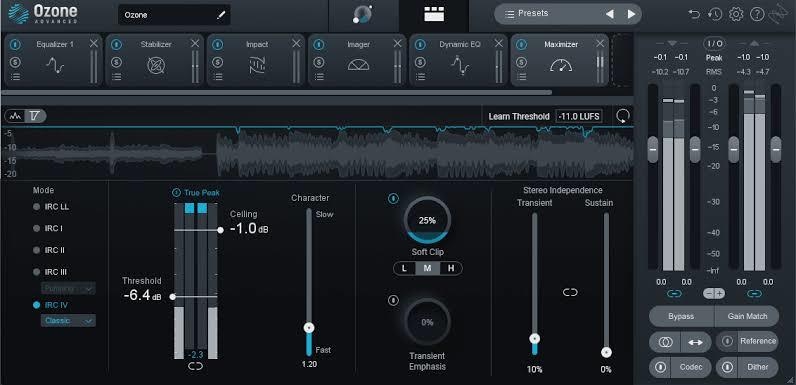Screen dimensions: 796x385
Task: Enable Transient Emphasis power button
Action: tap(393, 301)
